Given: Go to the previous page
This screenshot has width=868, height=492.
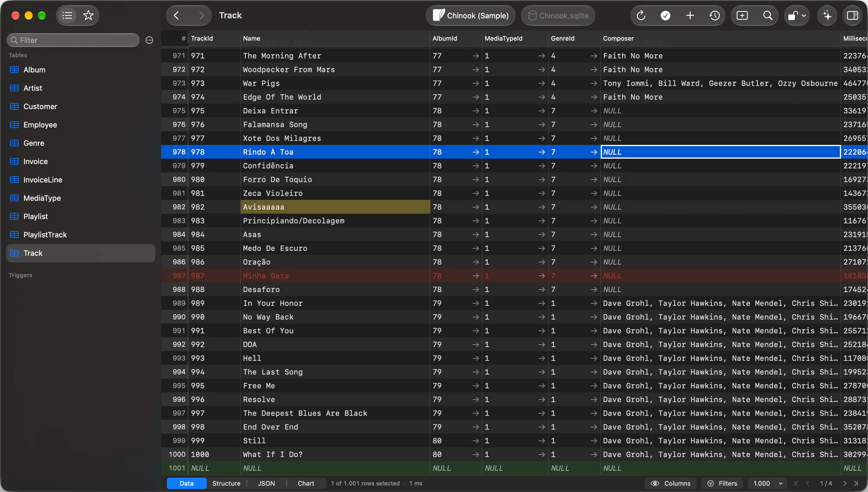Looking at the screenshot, I should [x=808, y=483].
